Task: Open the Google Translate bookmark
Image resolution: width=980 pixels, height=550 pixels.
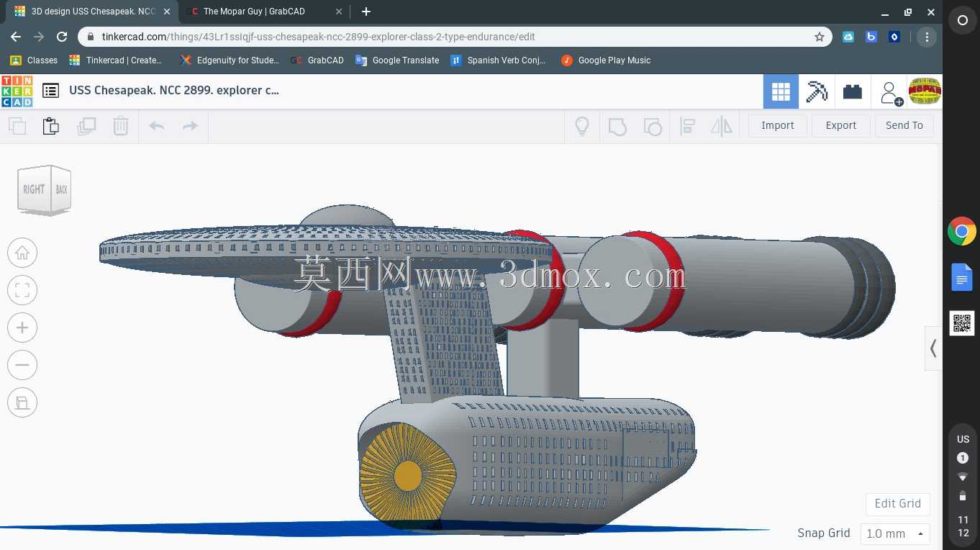Action: point(397,60)
